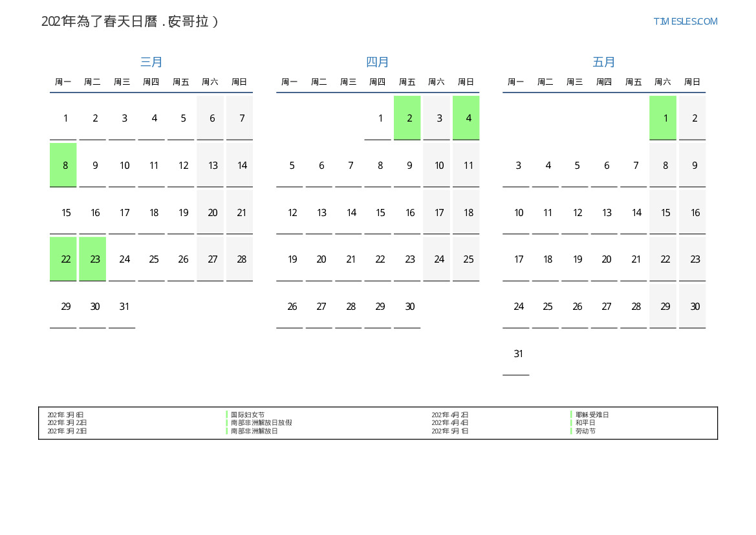
Task: Click highlighted May 1 Labour Day cell
Action: point(663,118)
